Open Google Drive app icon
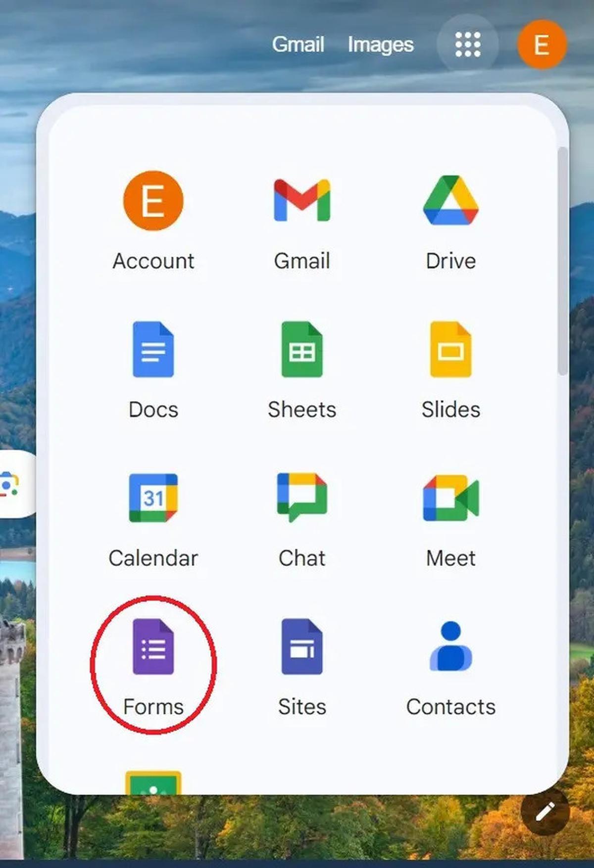This screenshot has width=594, height=868. pos(450,200)
